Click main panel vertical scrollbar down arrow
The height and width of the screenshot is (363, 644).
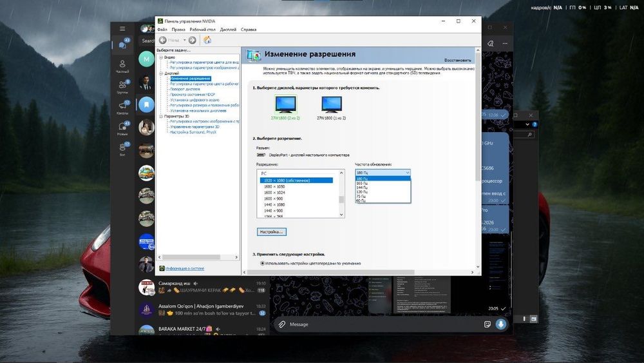(478, 266)
